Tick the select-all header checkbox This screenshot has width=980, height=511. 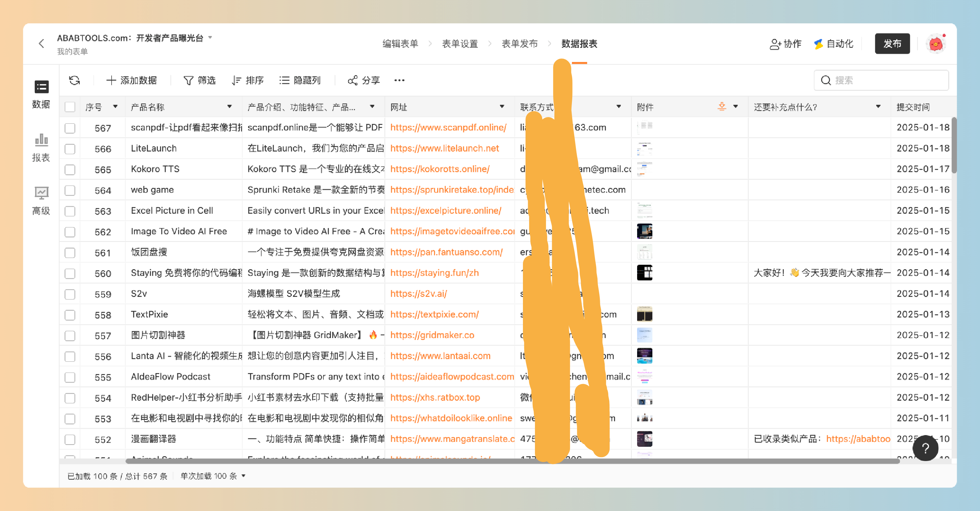(x=70, y=107)
